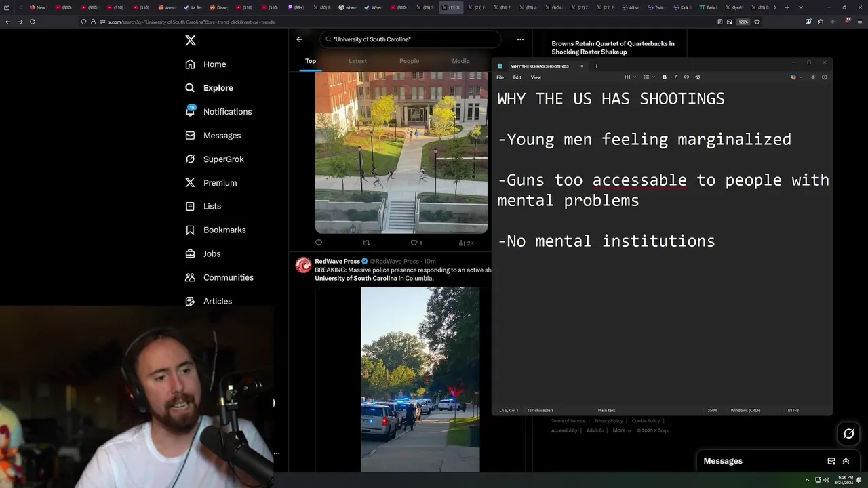Open Explore in the X sidebar
Image resolution: width=868 pixels, height=488 pixels.
[209, 88]
